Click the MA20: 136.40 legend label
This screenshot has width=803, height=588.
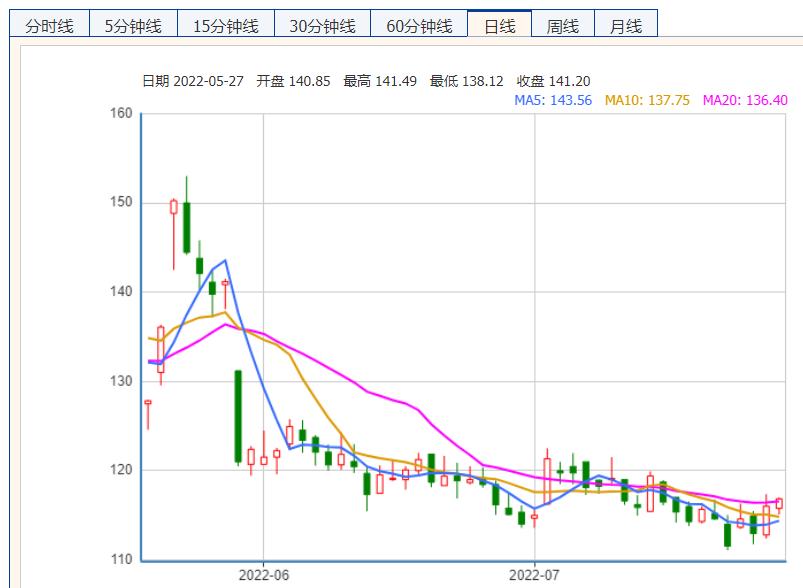coord(745,100)
